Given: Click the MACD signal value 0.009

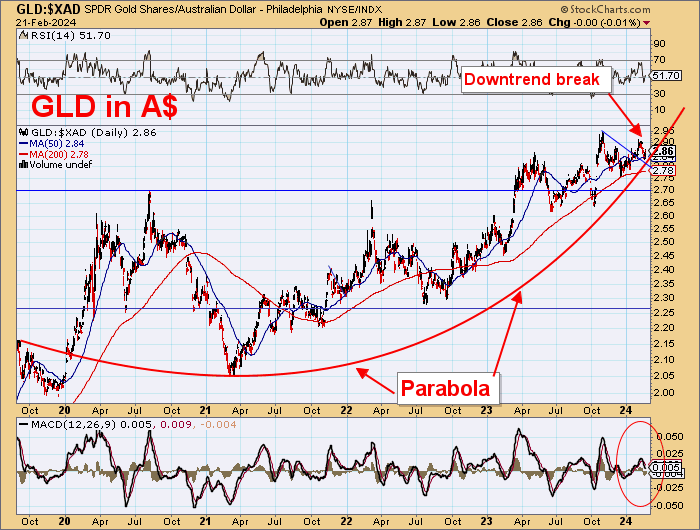Looking at the screenshot, I should click(x=175, y=425).
